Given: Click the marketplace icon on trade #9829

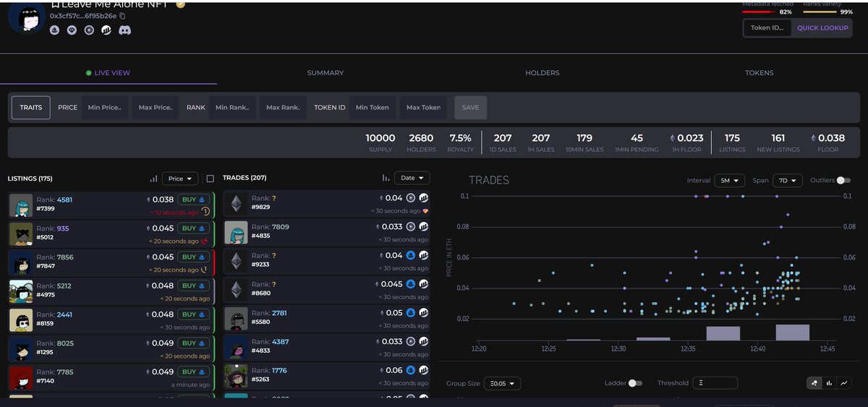Looking at the screenshot, I should (x=411, y=197).
